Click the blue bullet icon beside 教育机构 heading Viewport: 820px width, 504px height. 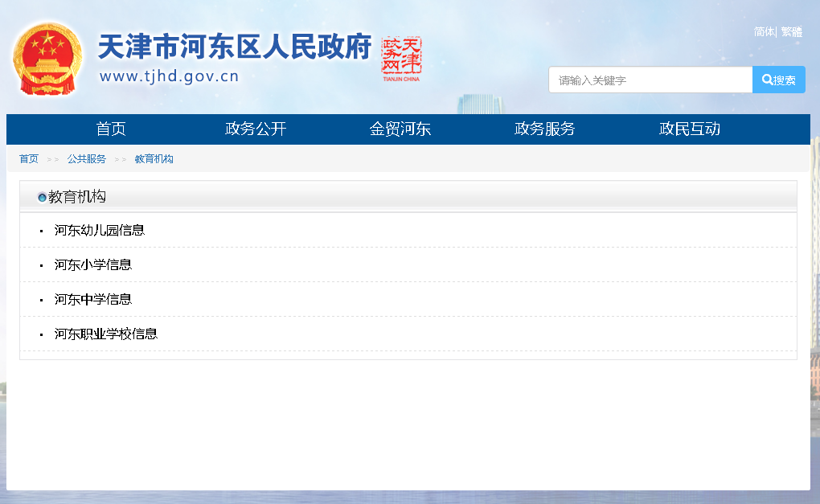(42, 198)
